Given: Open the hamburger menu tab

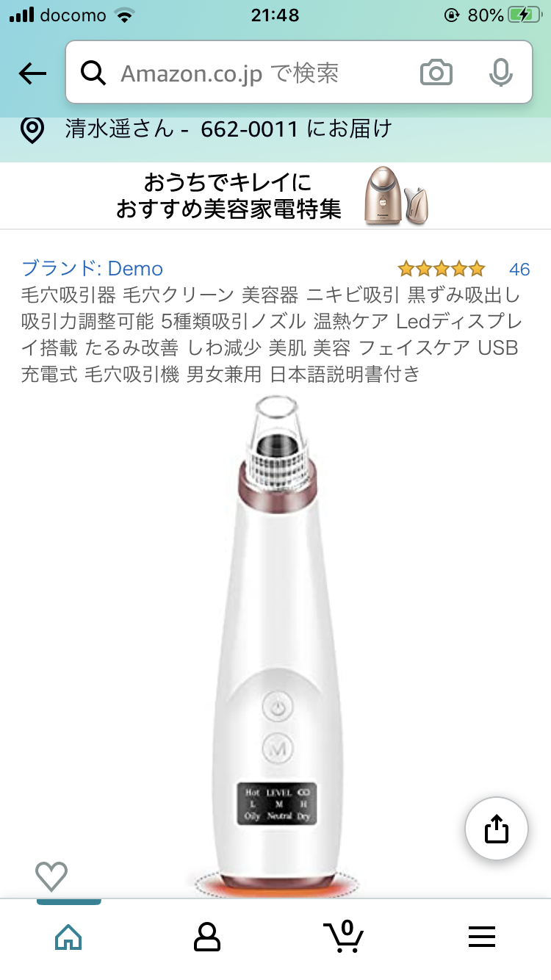Looking at the screenshot, I should point(482,937).
